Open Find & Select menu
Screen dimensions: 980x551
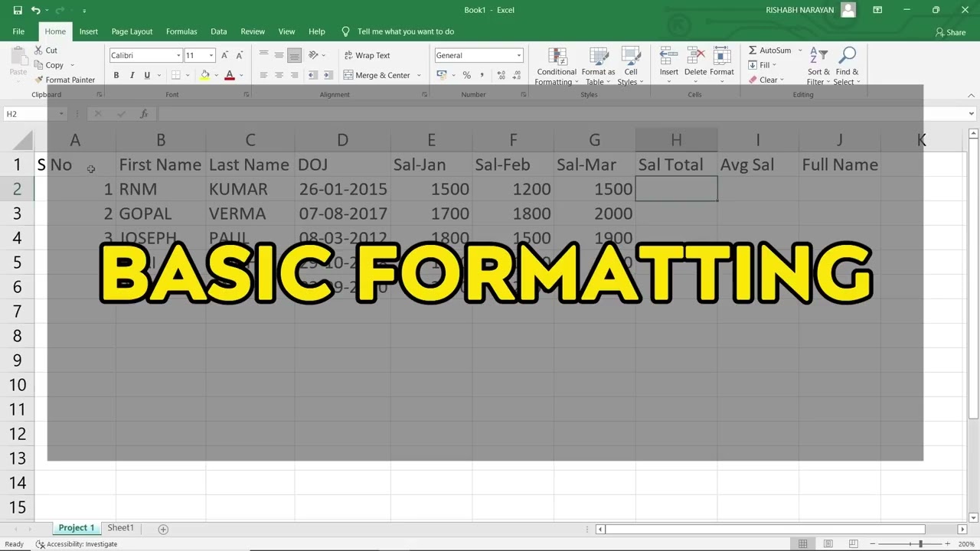(x=847, y=67)
